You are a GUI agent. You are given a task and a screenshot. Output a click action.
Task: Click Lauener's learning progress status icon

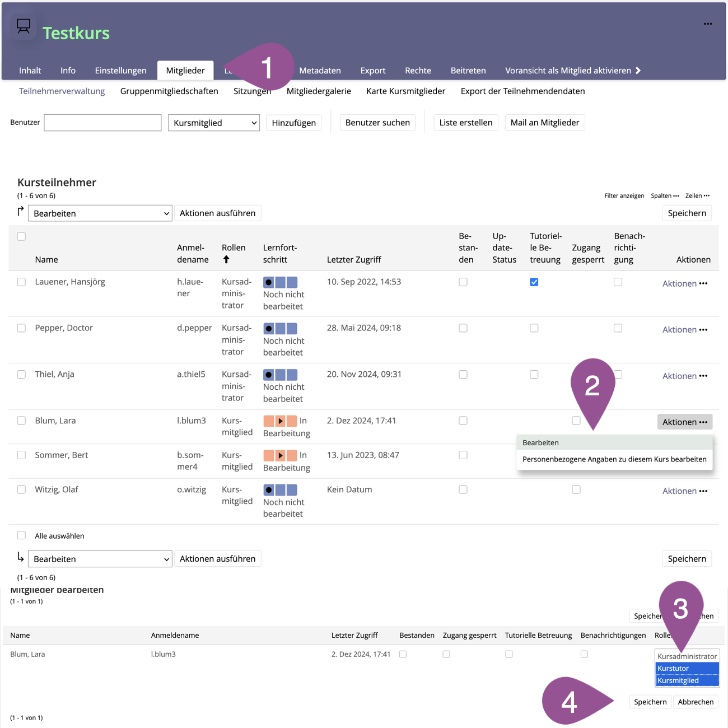click(x=280, y=282)
